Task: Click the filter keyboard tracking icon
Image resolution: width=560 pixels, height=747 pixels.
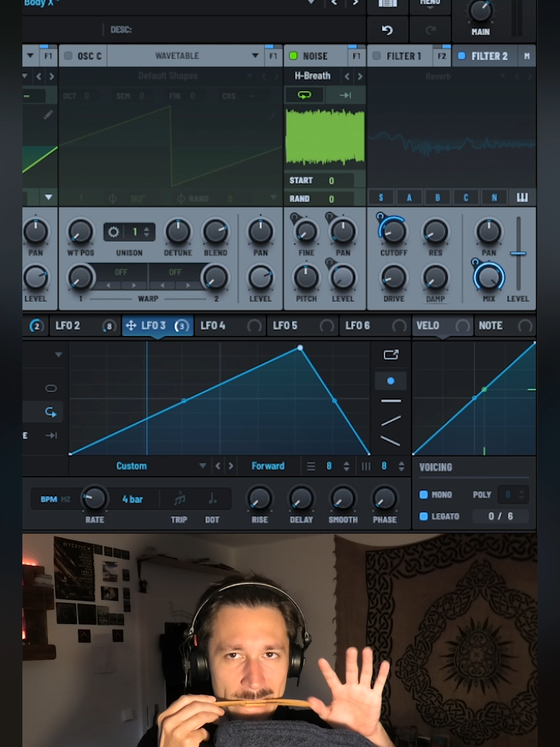Action: (x=522, y=197)
